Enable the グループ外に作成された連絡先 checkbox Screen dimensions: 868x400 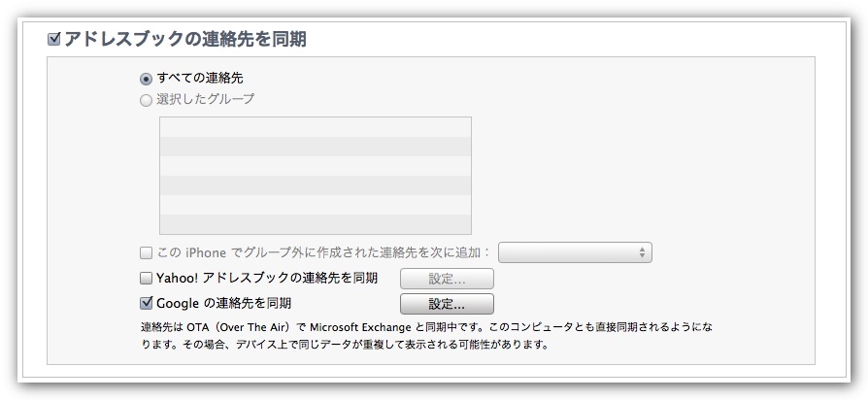click(x=146, y=253)
